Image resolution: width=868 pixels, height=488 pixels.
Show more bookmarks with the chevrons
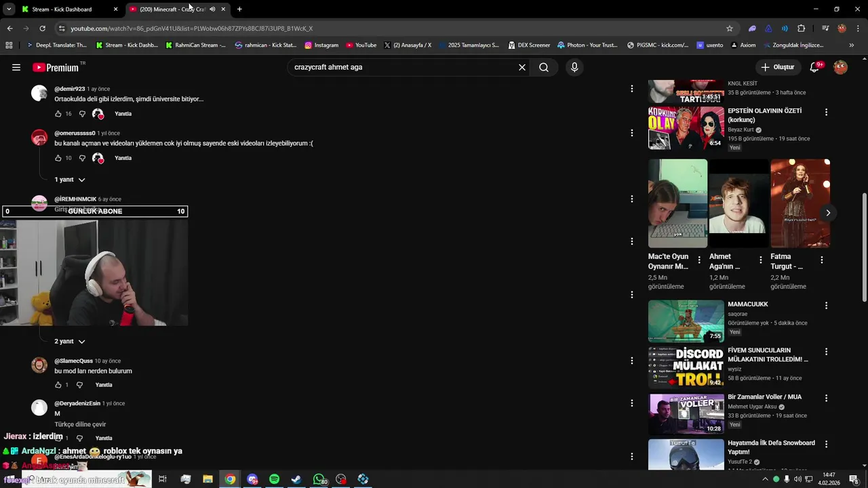click(x=852, y=45)
